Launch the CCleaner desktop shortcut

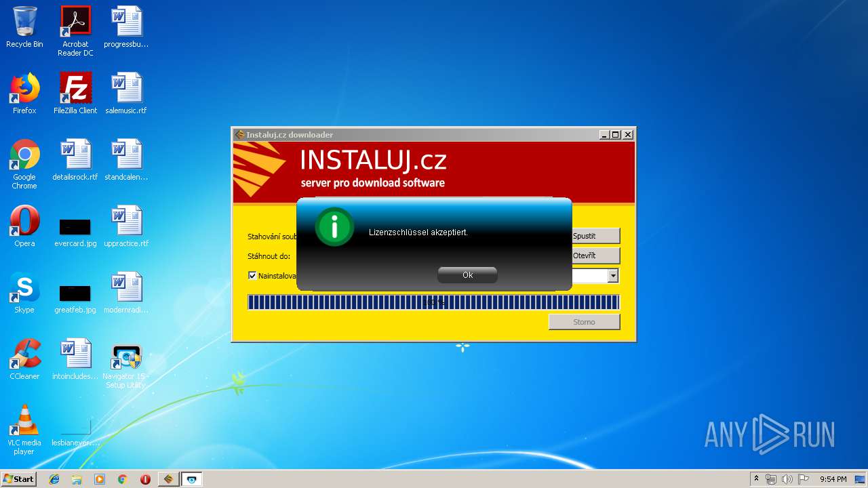[24, 360]
